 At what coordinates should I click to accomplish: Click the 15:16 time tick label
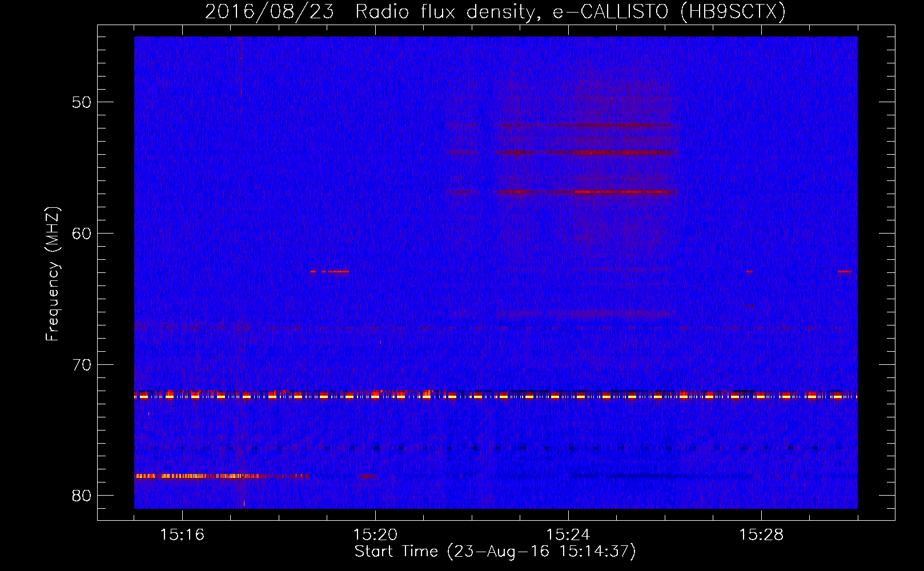[182, 535]
